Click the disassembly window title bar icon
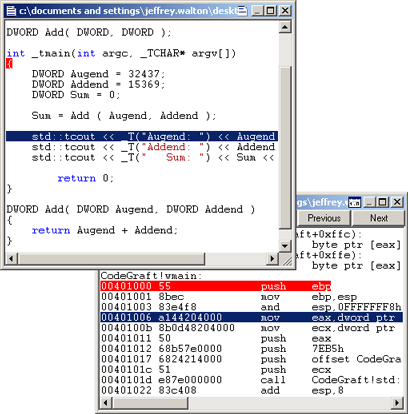 pyautogui.click(x=354, y=202)
